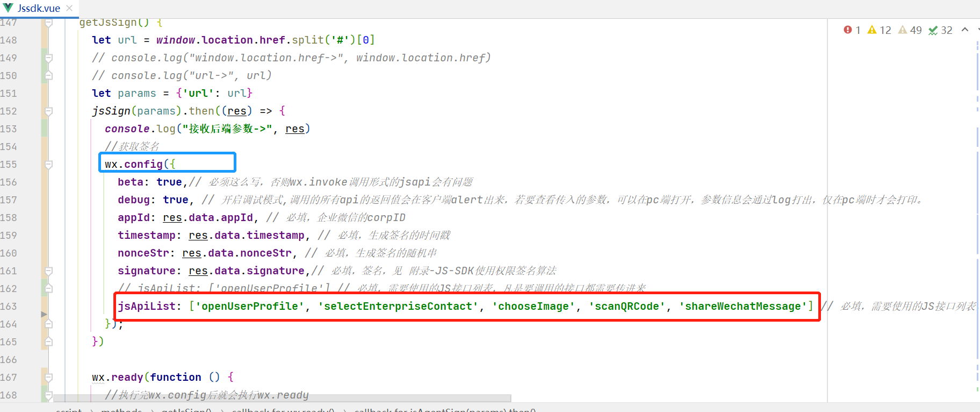The width and height of the screenshot is (980, 412).
Task: Collapse the wx.ready function on line 167
Action: tap(48, 377)
